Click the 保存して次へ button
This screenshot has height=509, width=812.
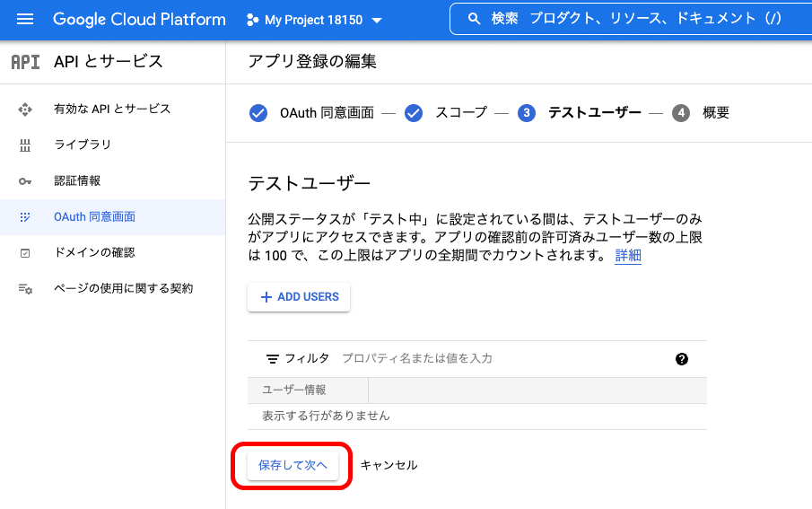292,465
